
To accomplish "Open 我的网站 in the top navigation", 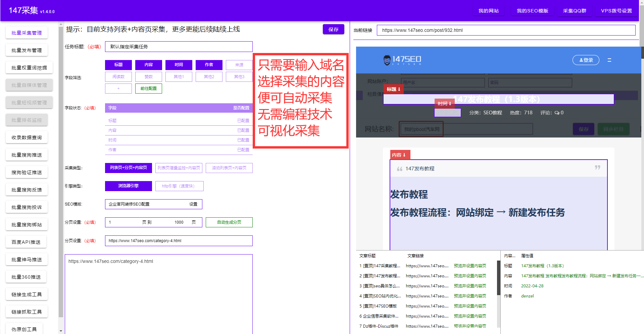I will 488,10.
